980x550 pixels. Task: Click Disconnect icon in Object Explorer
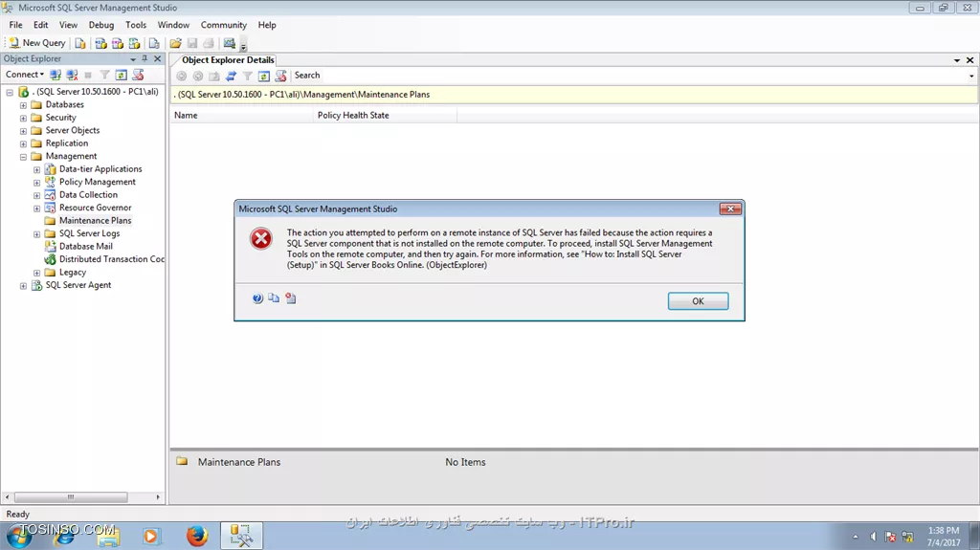pyautogui.click(x=72, y=75)
